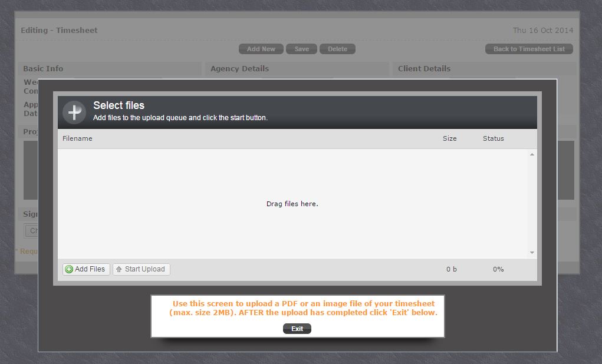602x364 pixels.
Task: Click the 0% upload progress indicator
Action: pyautogui.click(x=498, y=269)
